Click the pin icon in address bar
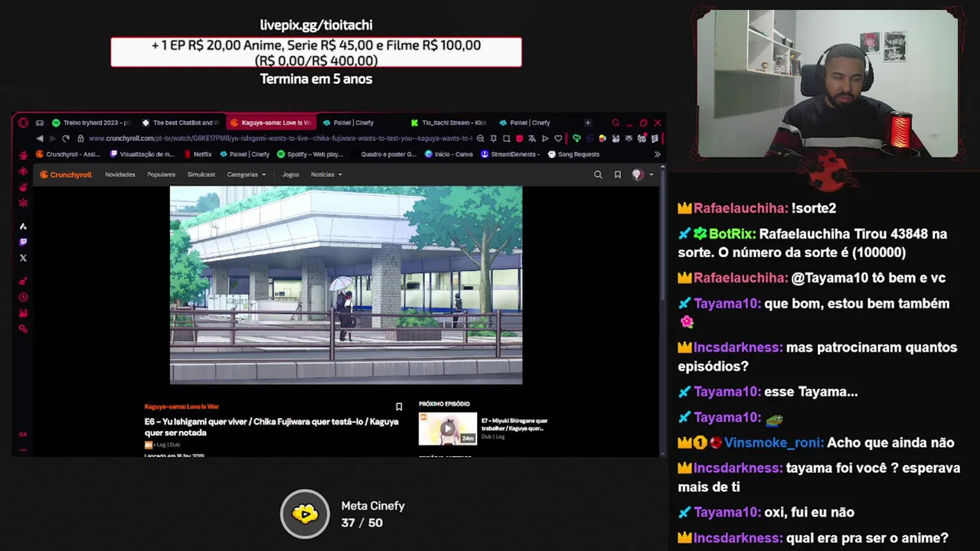The width and height of the screenshot is (980, 551). (493, 139)
